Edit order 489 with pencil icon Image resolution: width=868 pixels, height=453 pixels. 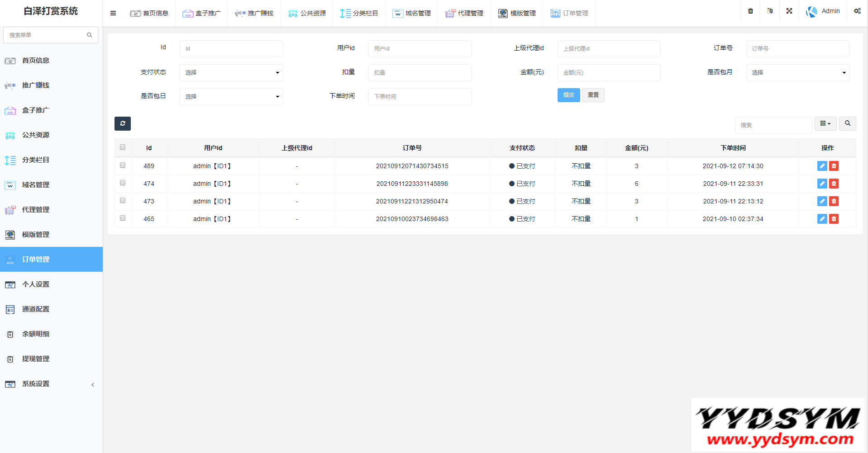[x=822, y=166]
